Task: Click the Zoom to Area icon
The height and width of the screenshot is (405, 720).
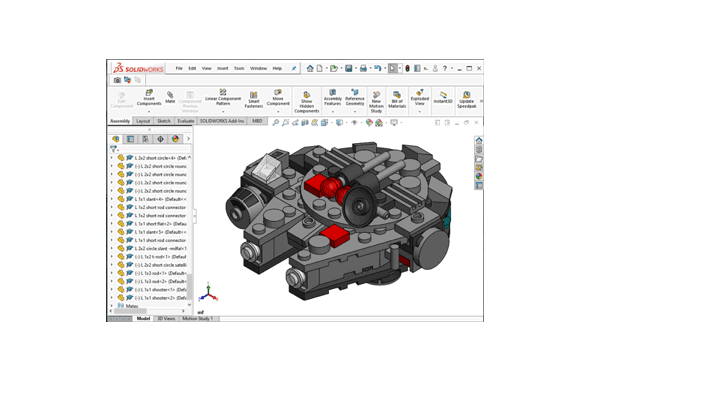Action: 285,123
